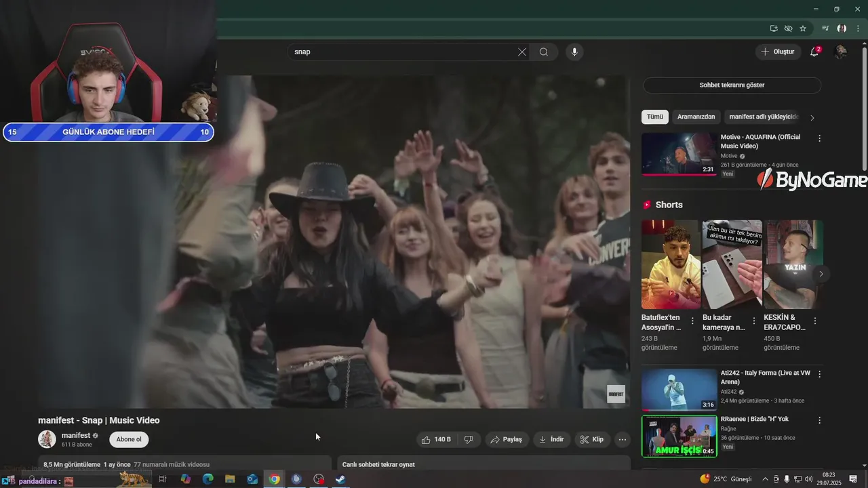Click the Oluştur create button

[x=778, y=52]
